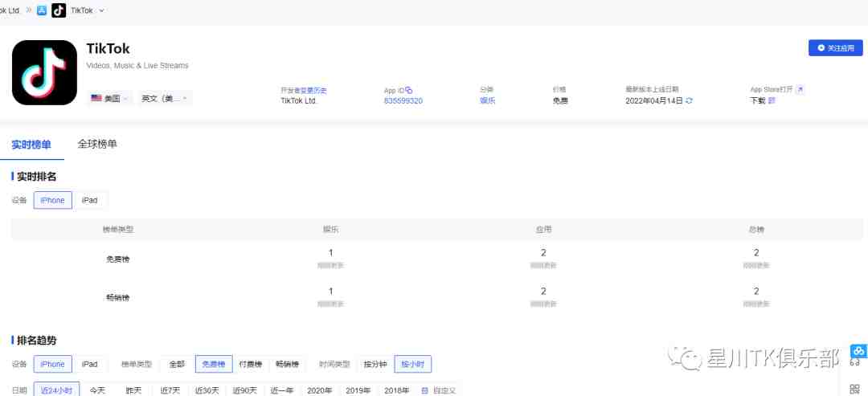Choose the 昨天 date range
This screenshot has width=868, height=396.
point(134,390)
